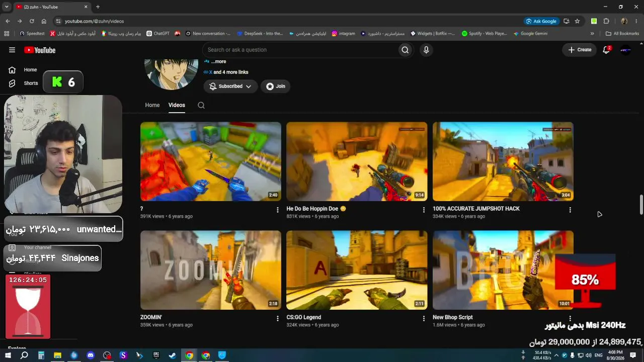Screen dimensions: 644x362
Task: Reload the page in Chrome
Action: 32,21
